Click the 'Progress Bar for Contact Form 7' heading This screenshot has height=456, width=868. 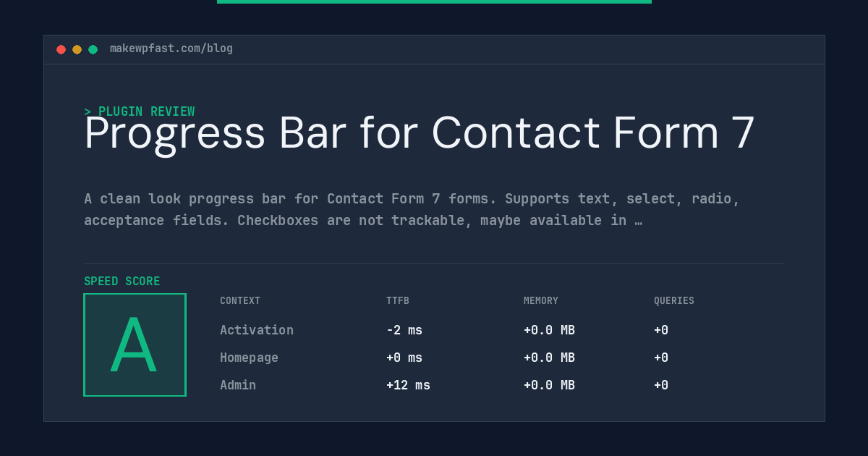(420, 133)
